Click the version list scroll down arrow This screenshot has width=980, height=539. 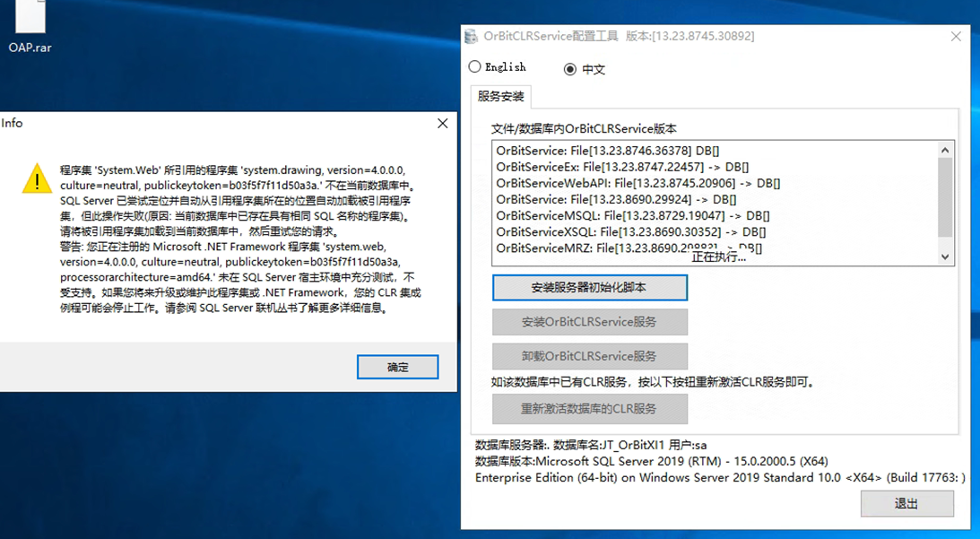[945, 256]
